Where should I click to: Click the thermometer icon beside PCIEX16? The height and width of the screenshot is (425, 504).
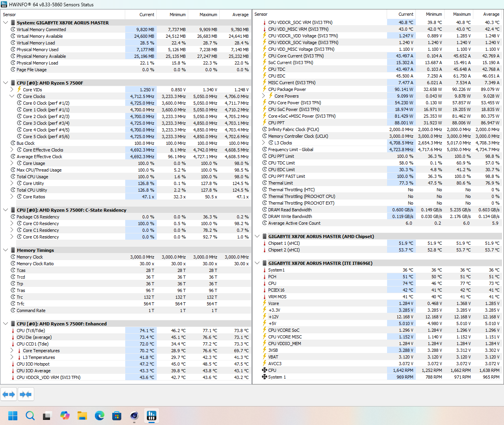point(265,290)
